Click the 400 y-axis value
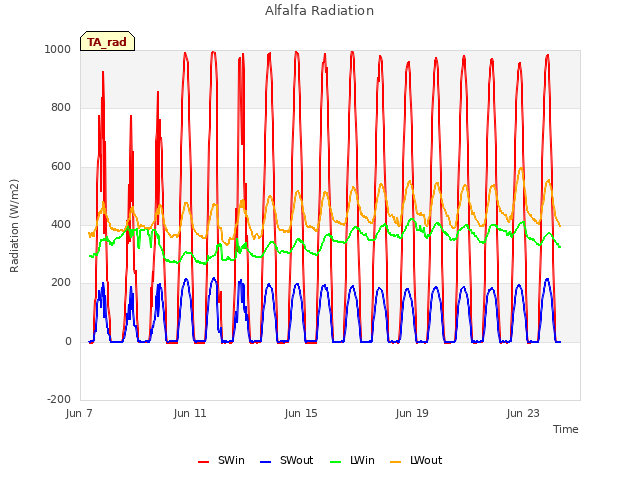This screenshot has width=640, height=480. click(x=61, y=224)
